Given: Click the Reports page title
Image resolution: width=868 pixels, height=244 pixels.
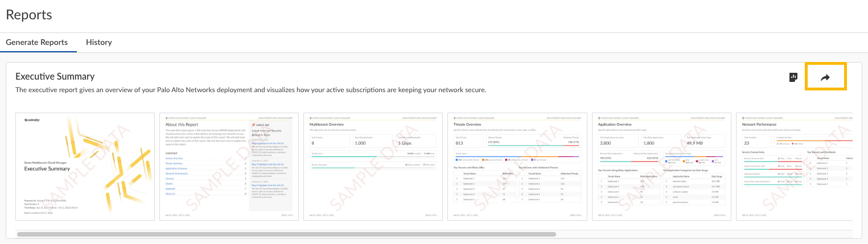Looking at the screenshot, I should pos(29,15).
